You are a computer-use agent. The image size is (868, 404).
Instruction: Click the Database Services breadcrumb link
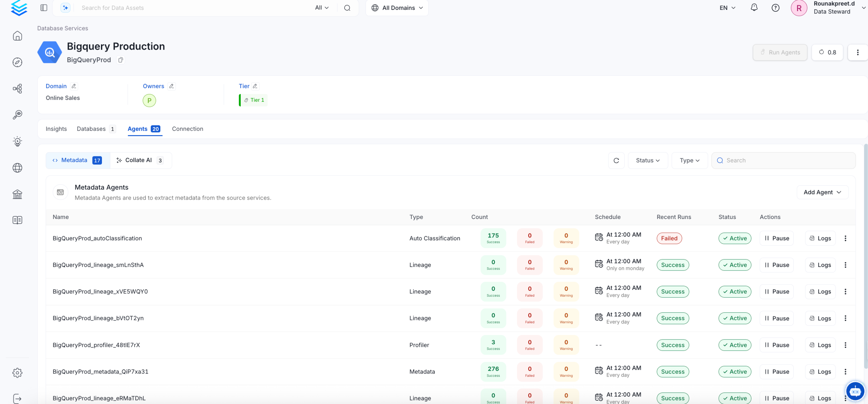click(x=62, y=28)
